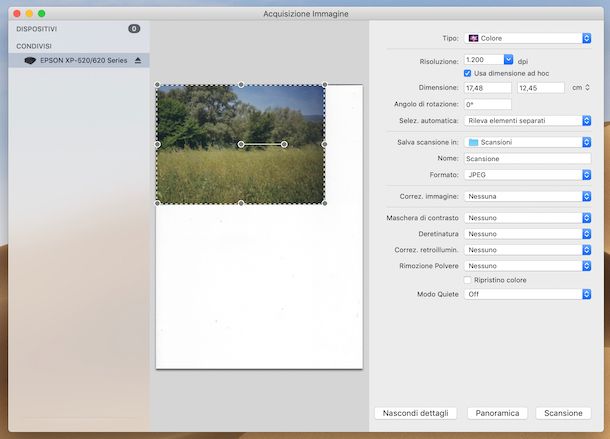Click the bottom-left selection handle
Image resolution: width=610 pixels, height=439 pixels.
(157, 203)
